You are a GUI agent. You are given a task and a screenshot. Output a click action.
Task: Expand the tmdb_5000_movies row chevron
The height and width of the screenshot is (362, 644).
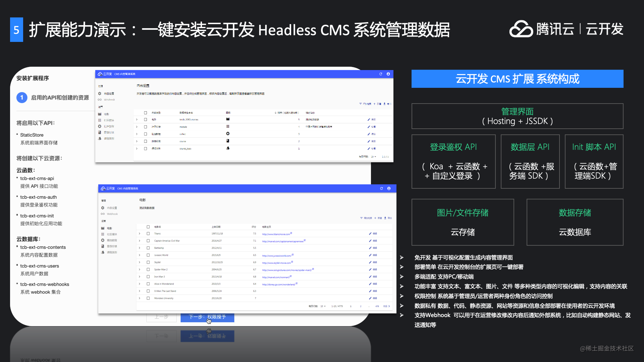137,120
